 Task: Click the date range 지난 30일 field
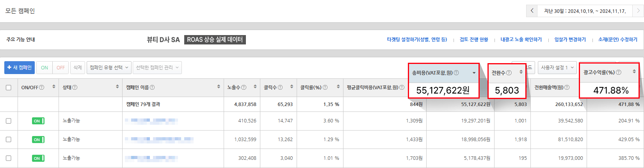585,11
